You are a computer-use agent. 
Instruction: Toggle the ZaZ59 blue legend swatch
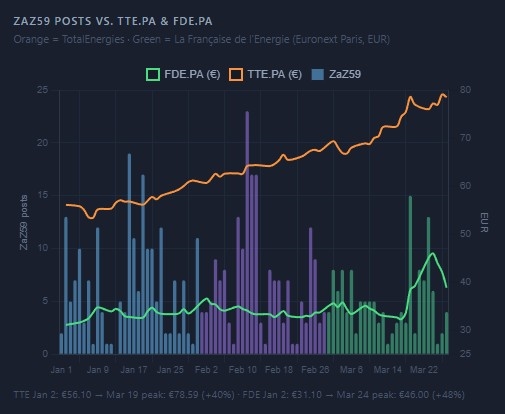tap(318, 74)
